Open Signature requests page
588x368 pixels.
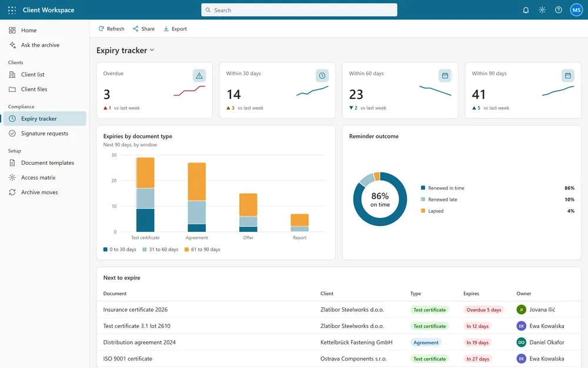coord(45,133)
